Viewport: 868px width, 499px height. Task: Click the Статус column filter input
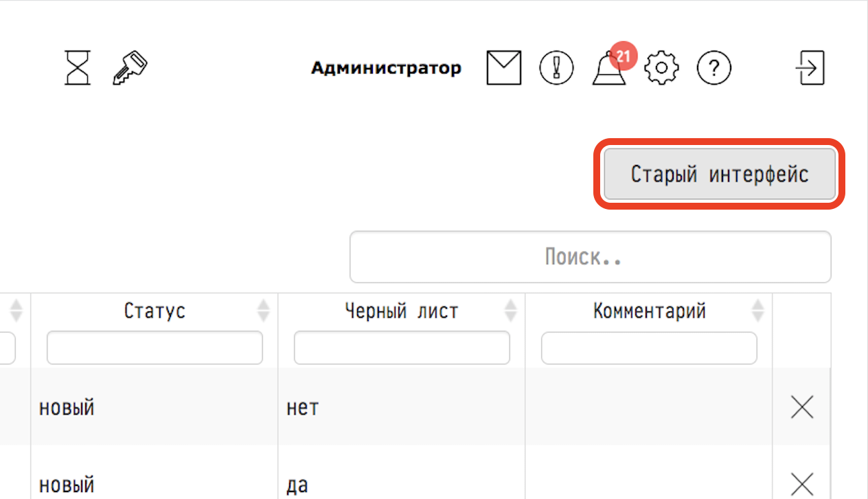[x=155, y=348]
